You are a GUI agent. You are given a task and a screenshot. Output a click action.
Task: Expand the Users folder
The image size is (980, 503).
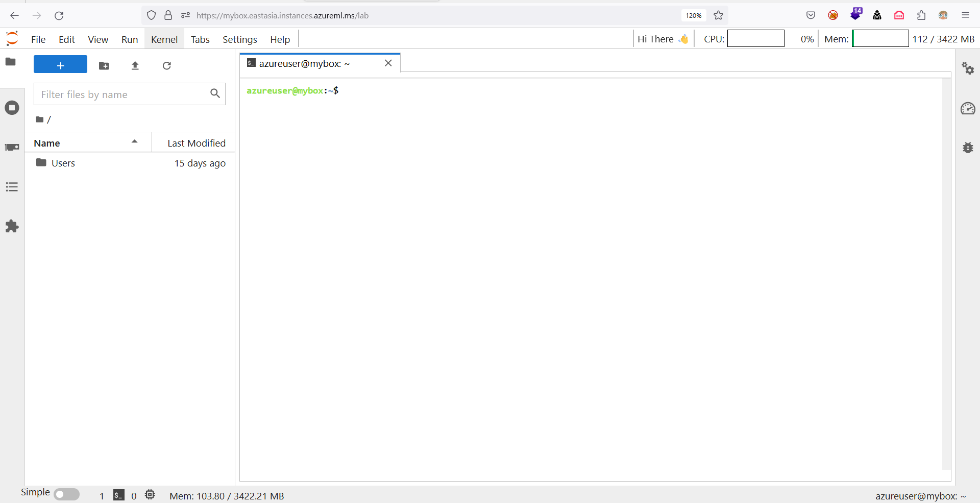[63, 163]
